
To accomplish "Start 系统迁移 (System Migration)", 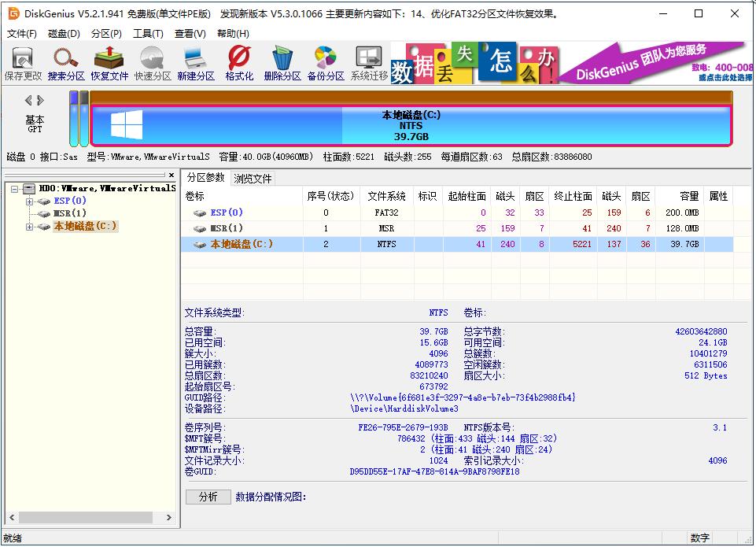I will pyautogui.click(x=369, y=62).
